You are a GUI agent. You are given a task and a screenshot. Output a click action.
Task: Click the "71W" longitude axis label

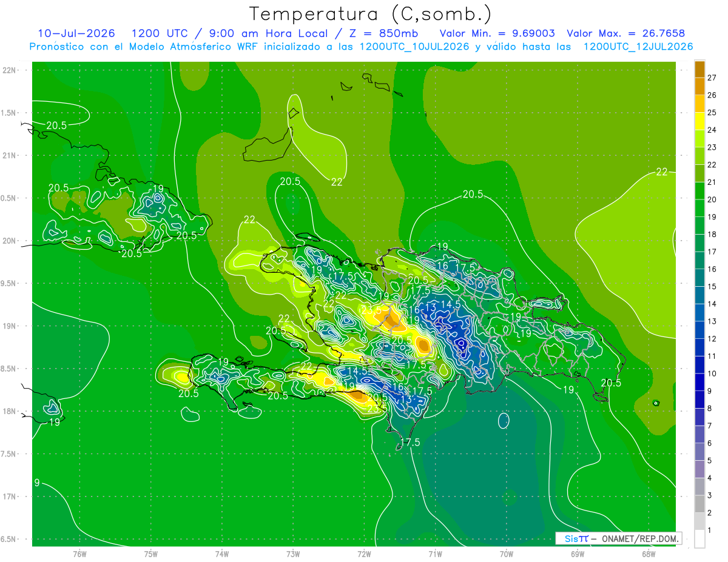(x=435, y=554)
